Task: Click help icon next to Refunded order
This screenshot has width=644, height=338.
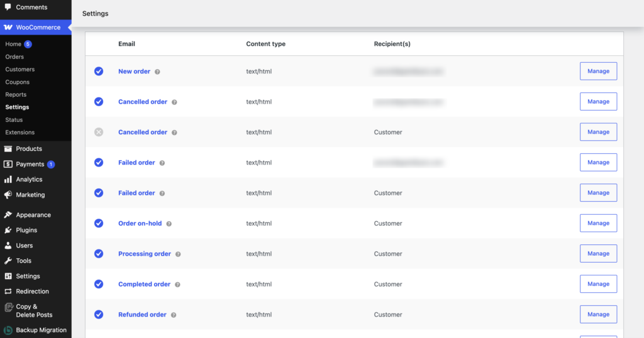Action: point(174,315)
